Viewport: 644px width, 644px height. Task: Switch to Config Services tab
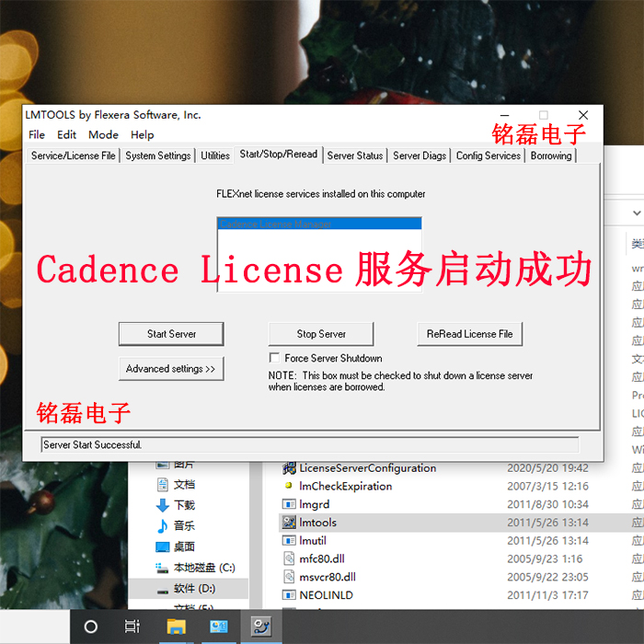488,155
